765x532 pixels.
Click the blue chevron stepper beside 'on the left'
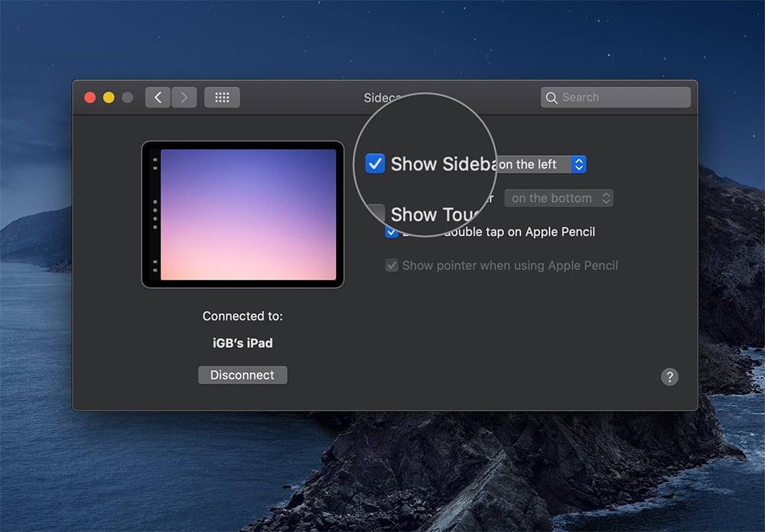pyautogui.click(x=579, y=164)
